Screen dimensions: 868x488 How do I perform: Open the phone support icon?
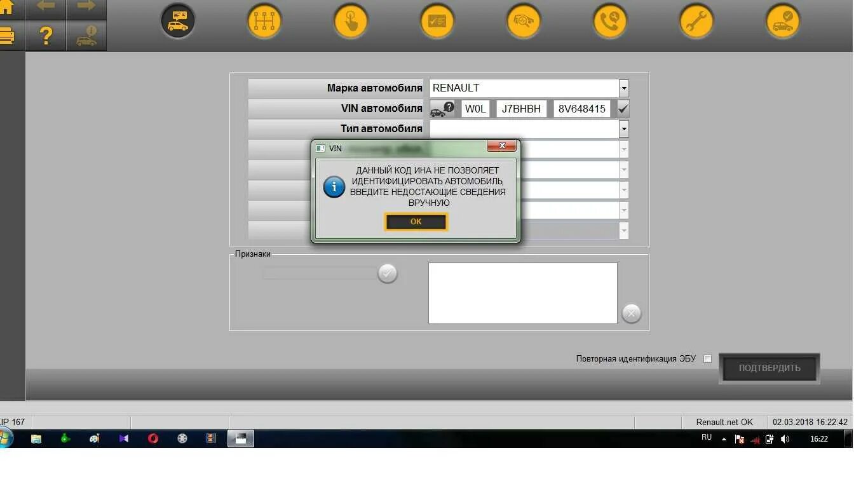click(610, 21)
